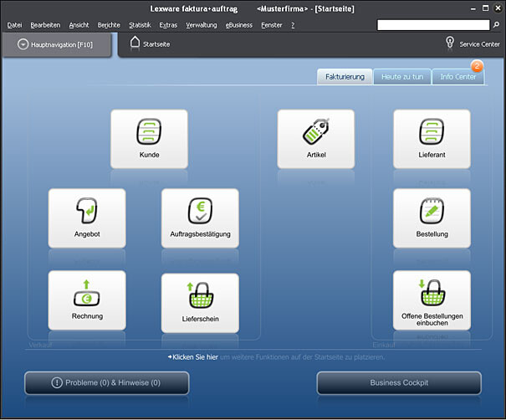The width and height of the screenshot is (506, 420).
Task: Open the Bestellung notepad icon
Action: [432, 211]
